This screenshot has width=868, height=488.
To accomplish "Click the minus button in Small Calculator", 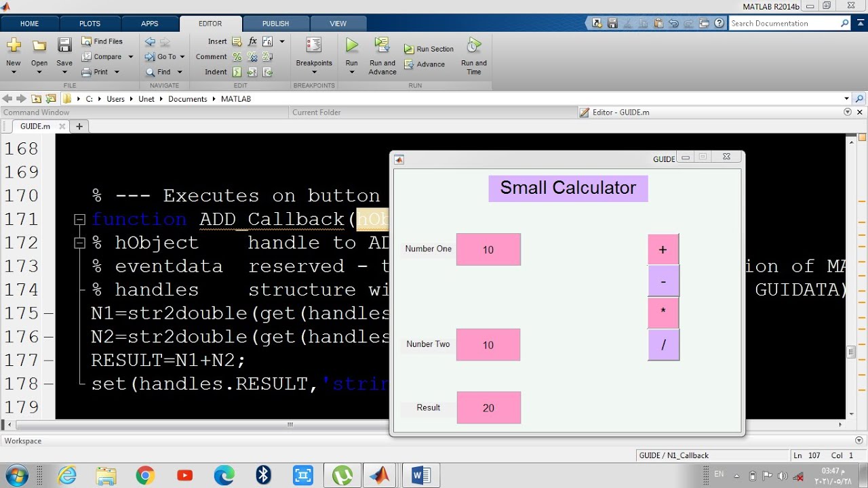I will pyautogui.click(x=663, y=281).
